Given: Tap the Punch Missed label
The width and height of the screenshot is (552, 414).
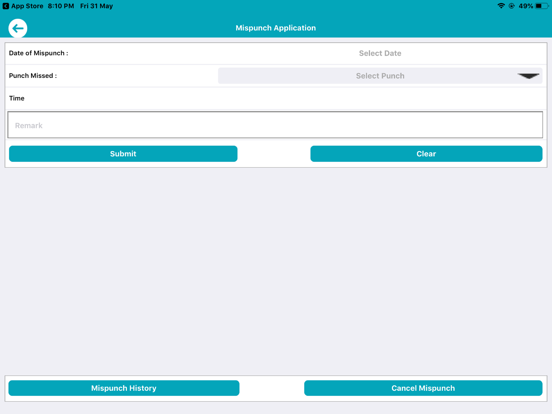Looking at the screenshot, I should tap(33, 76).
